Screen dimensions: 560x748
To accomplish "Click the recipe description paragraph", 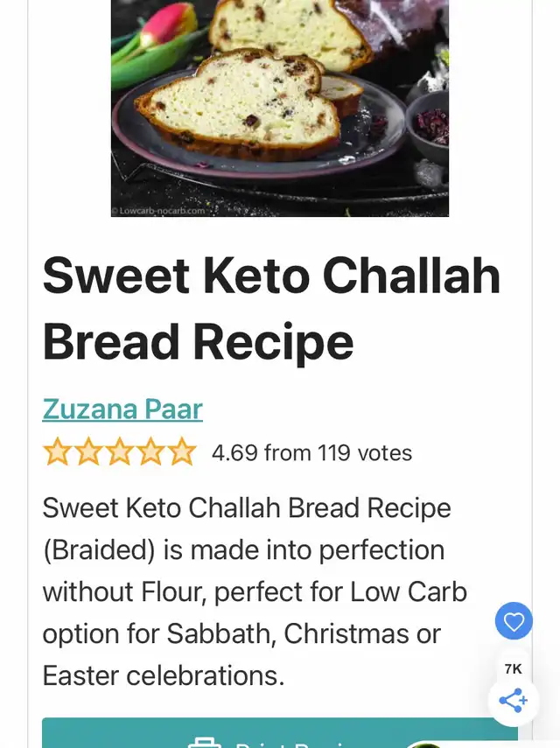I will point(255,591).
